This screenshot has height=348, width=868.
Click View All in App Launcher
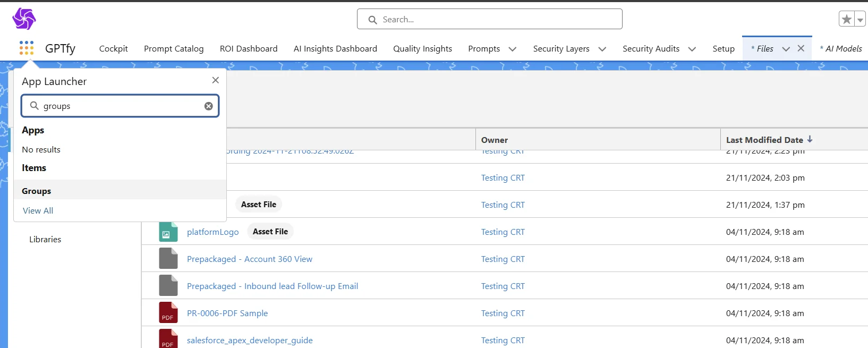pyautogui.click(x=38, y=211)
